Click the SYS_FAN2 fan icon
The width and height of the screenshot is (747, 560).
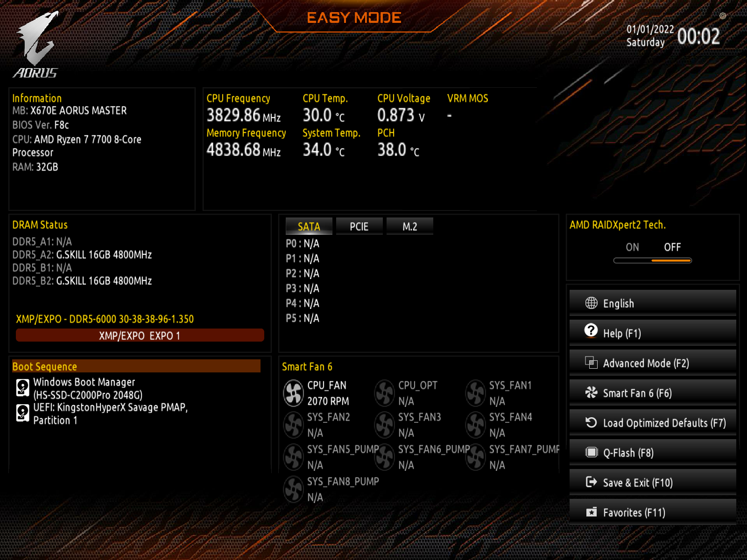294,425
